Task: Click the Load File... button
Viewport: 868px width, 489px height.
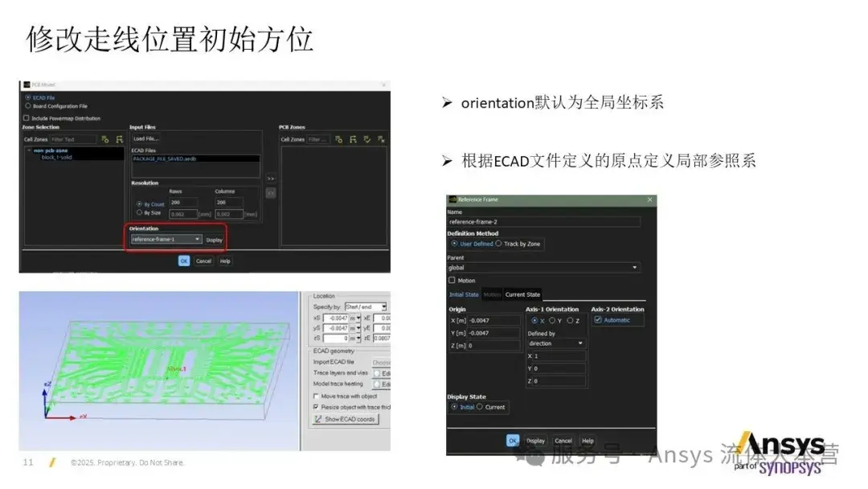Action: click(x=146, y=138)
